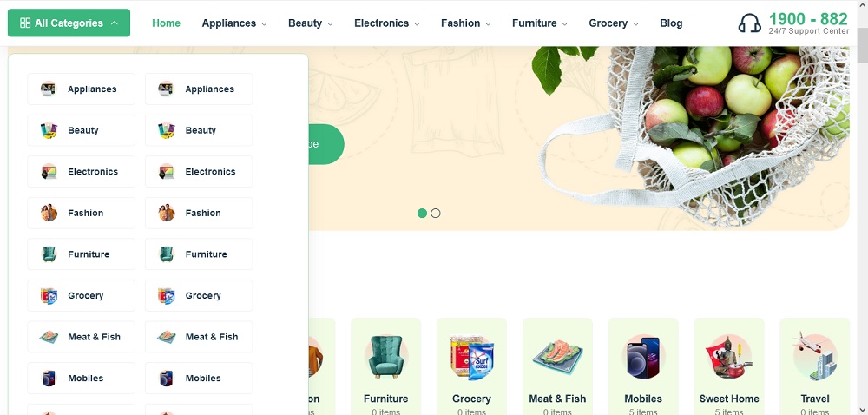
Task: Click the headset support center icon
Action: click(750, 23)
